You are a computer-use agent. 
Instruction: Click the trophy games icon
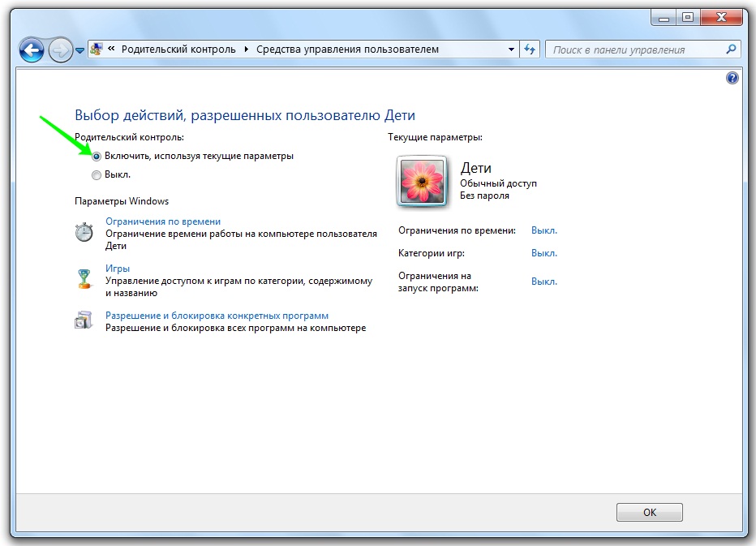coord(84,279)
